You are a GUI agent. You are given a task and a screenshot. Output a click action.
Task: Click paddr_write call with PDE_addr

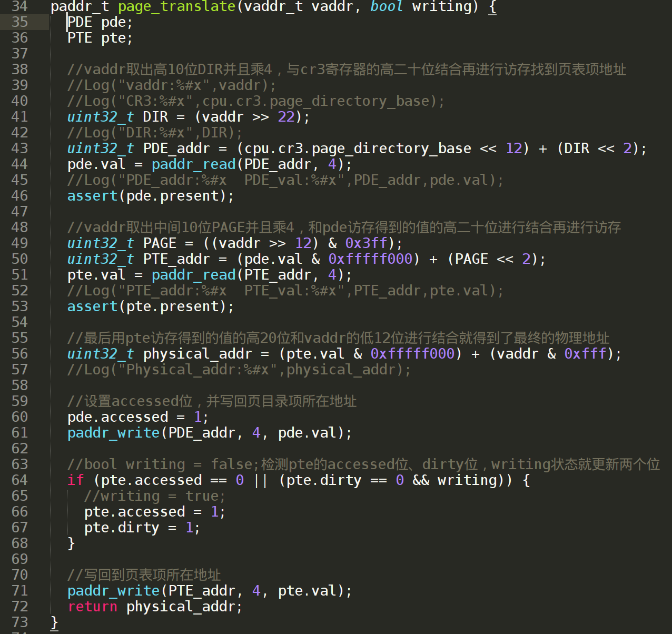[210, 433]
